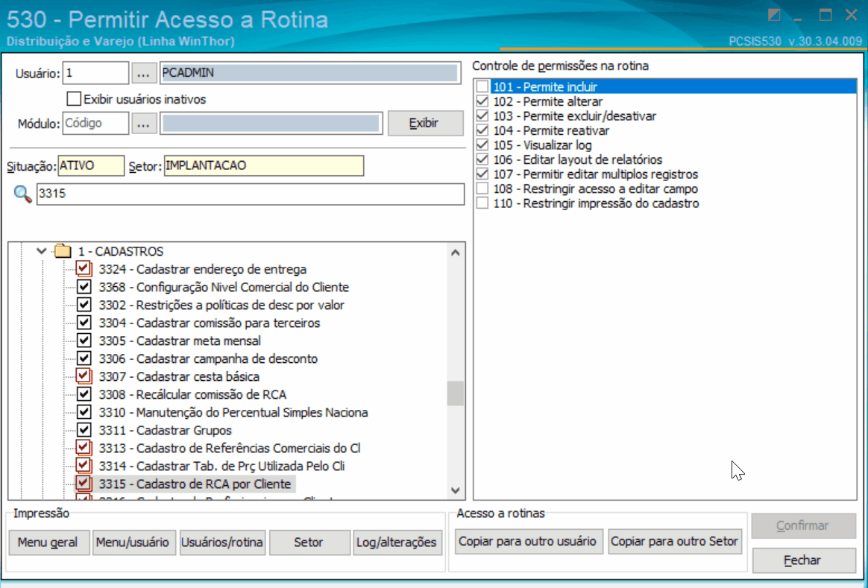Screen dimensions: 868x588
Task: Uncheck 103 - Permite excluir/desativar
Action: pyautogui.click(x=482, y=116)
